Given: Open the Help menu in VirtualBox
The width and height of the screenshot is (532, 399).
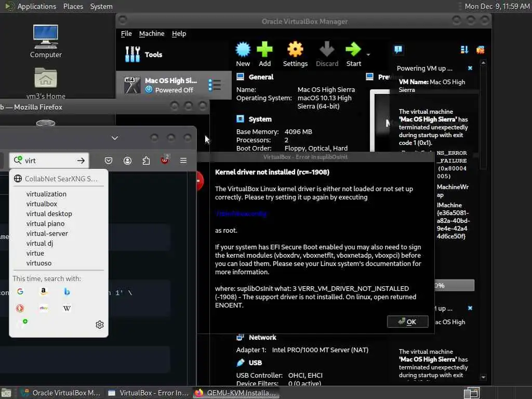Looking at the screenshot, I should tap(179, 34).
